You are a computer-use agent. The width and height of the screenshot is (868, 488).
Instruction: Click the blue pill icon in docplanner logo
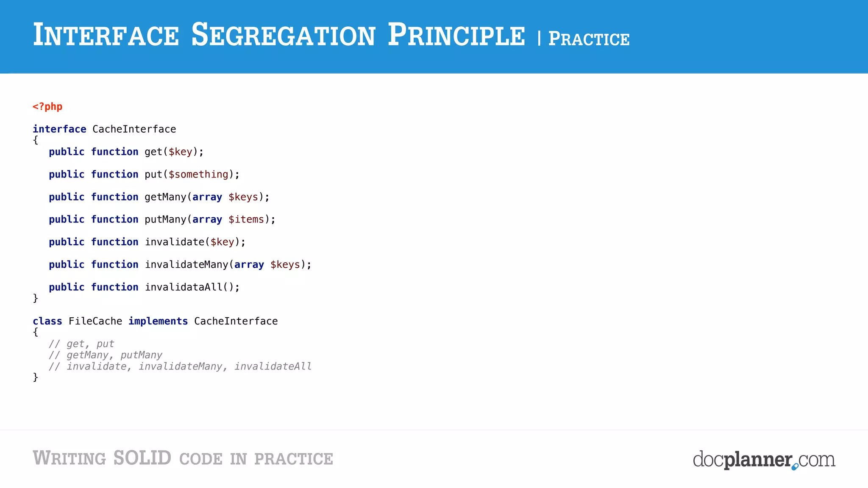pos(795,466)
